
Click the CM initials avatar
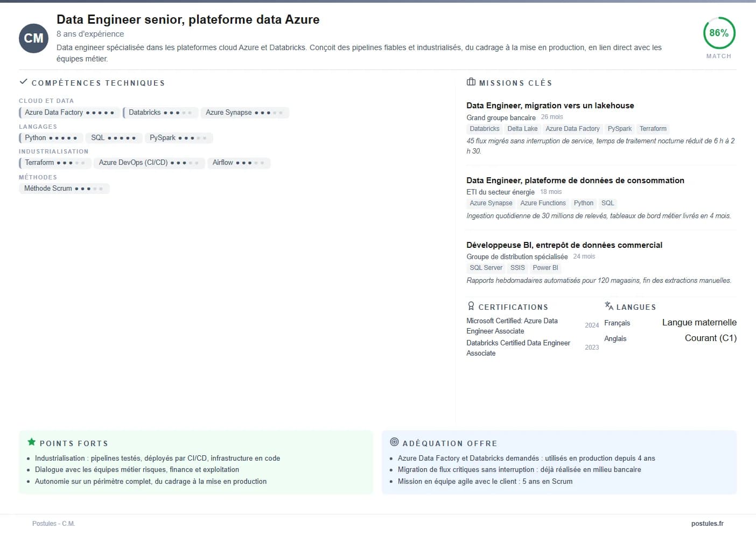pyautogui.click(x=34, y=38)
